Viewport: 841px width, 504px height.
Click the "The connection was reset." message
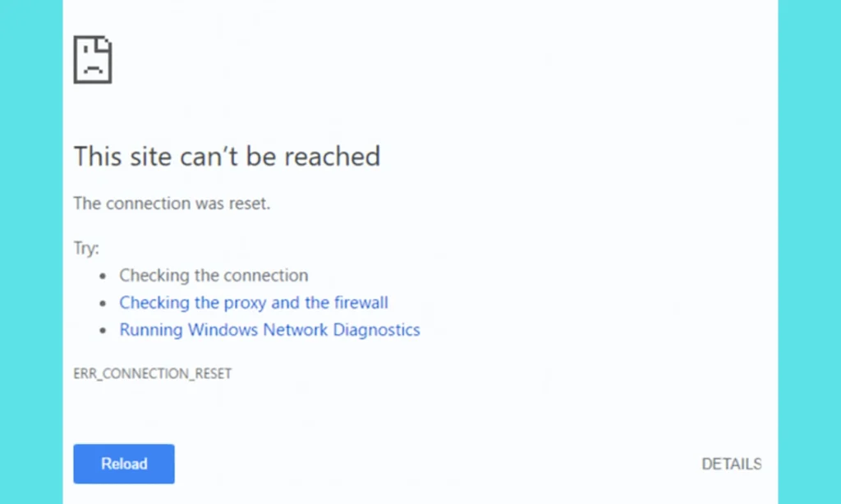172,203
